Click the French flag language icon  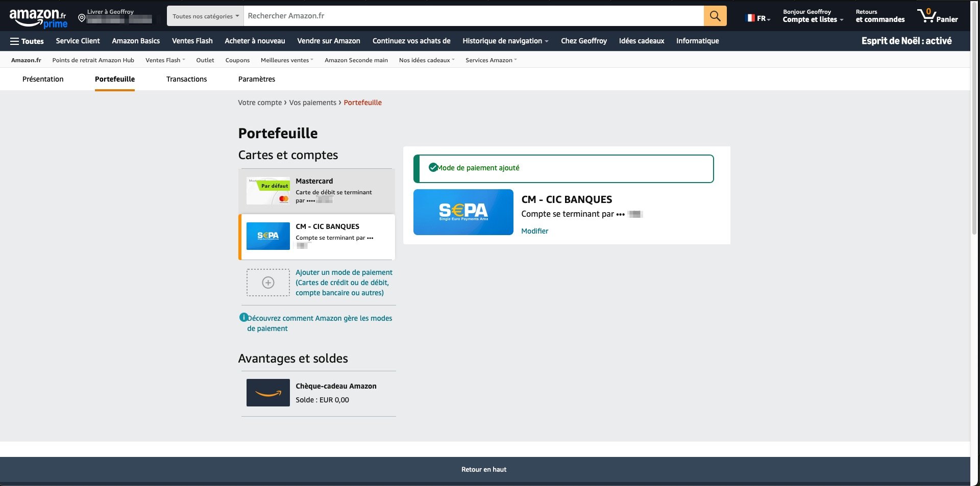[750, 18]
